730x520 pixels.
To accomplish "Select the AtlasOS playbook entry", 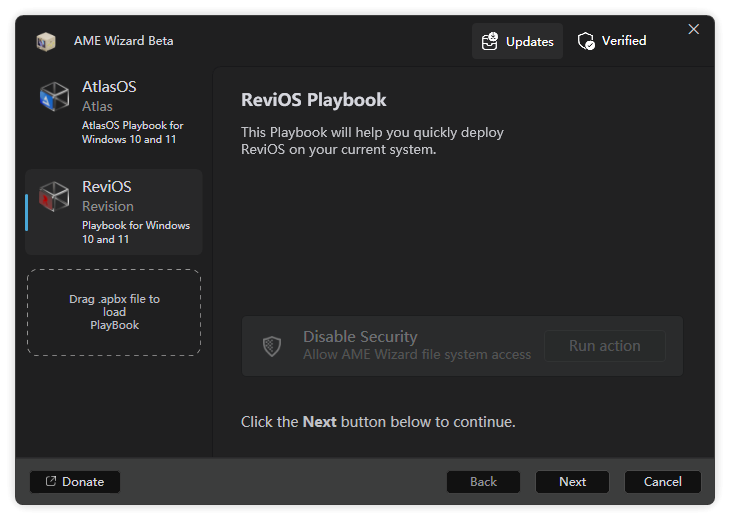I will 114,112.
